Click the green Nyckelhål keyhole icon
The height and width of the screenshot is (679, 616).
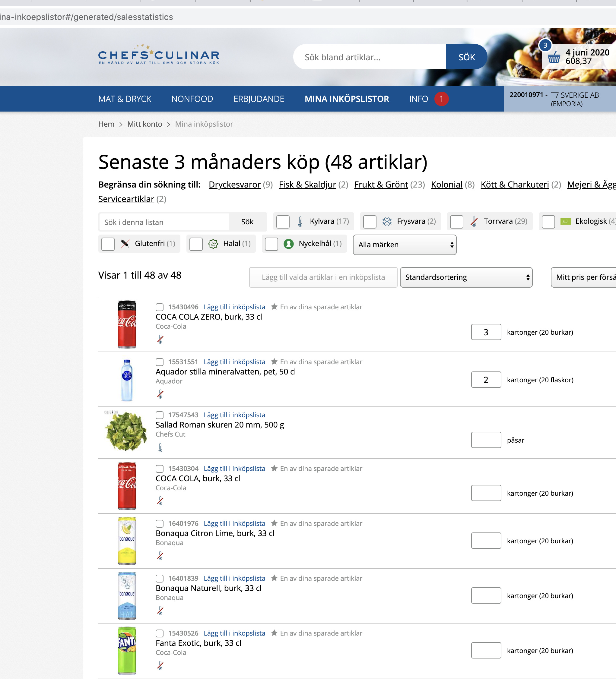pos(288,244)
